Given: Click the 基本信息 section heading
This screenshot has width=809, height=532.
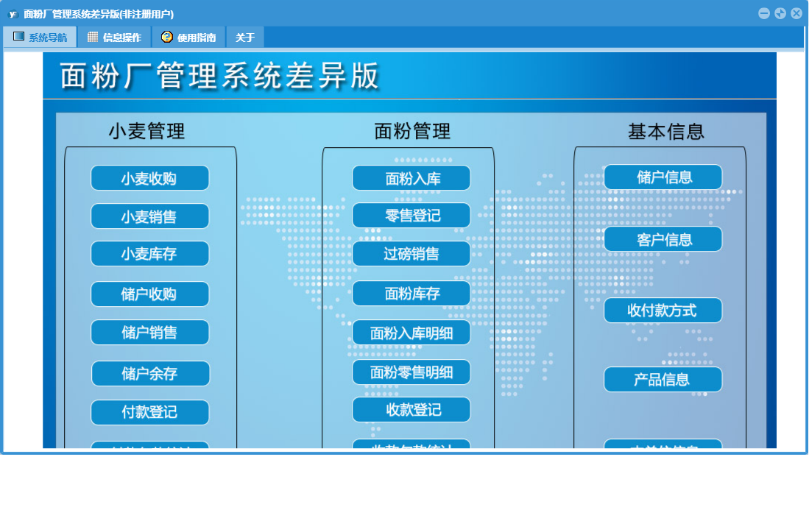Looking at the screenshot, I should click(x=666, y=131).
